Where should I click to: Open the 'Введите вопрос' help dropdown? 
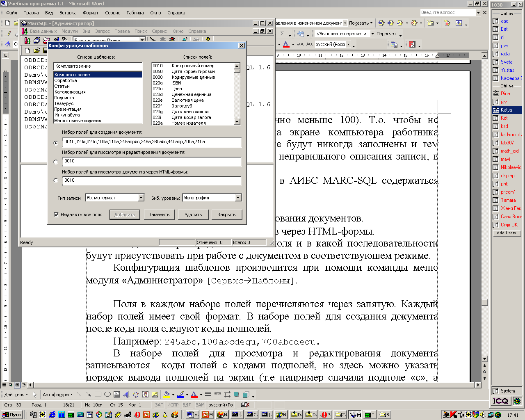tap(478, 13)
